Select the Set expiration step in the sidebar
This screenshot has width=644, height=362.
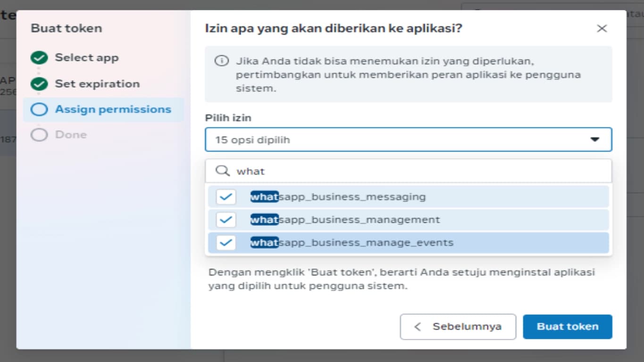(97, 83)
